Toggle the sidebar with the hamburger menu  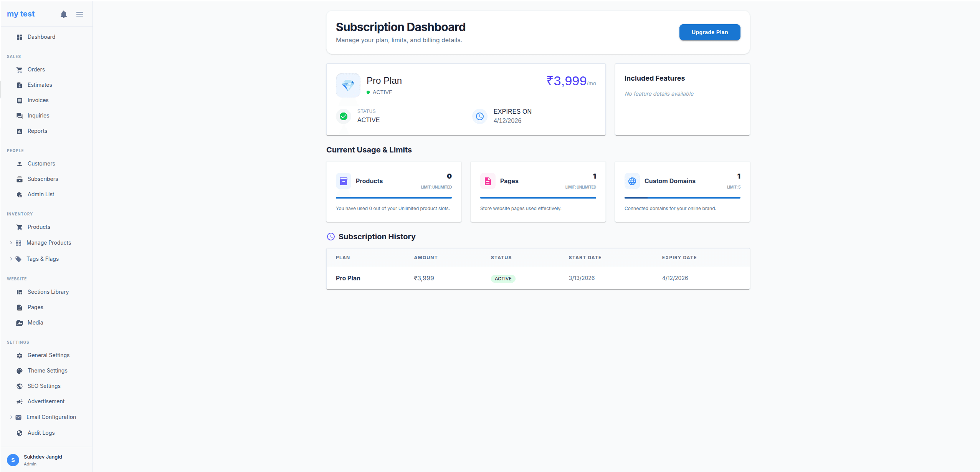coord(80,14)
